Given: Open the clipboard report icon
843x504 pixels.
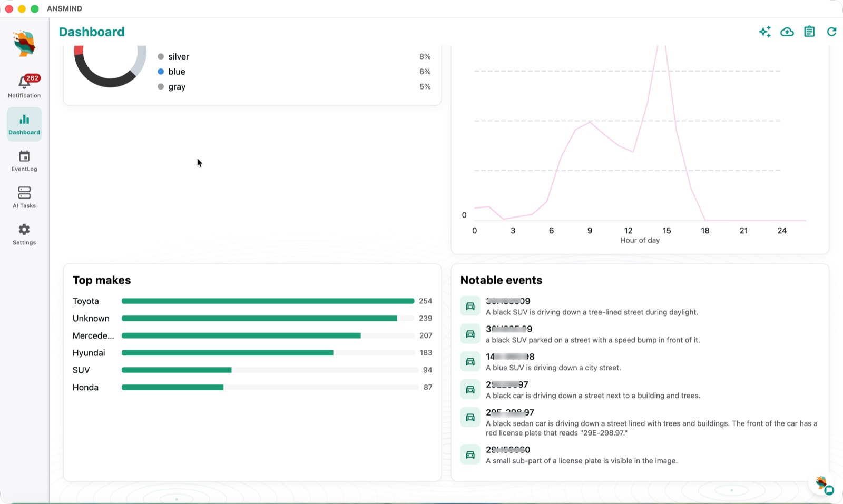Looking at the screenshot, I should [x=809, y=32].
